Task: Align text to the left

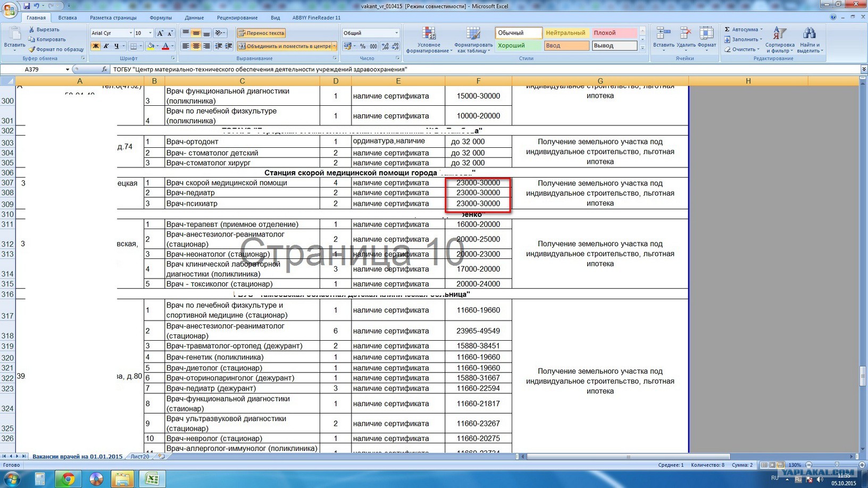Action: click(x=186, y=46)
